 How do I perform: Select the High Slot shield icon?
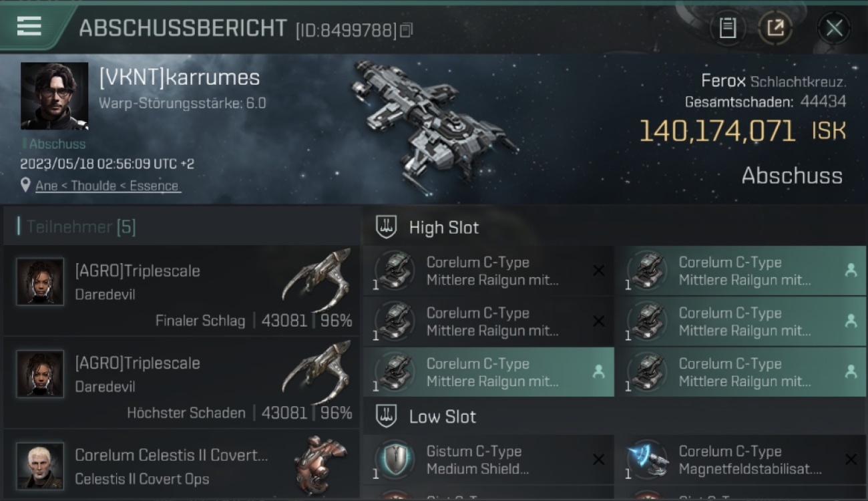[386, 227]
